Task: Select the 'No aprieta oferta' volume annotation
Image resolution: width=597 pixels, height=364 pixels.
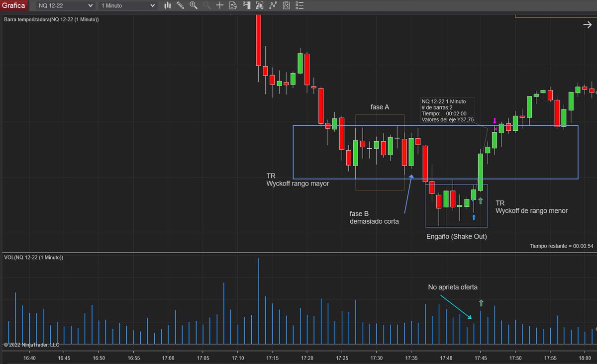Action: (x=452, y=287)
